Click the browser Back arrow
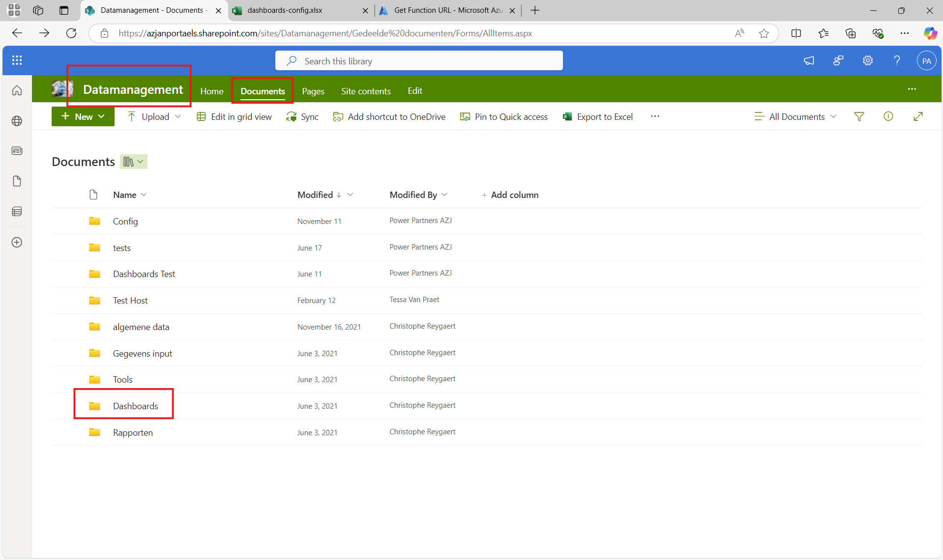The width and height of the screenshot is (943, 560). click(x=17, y=33)
